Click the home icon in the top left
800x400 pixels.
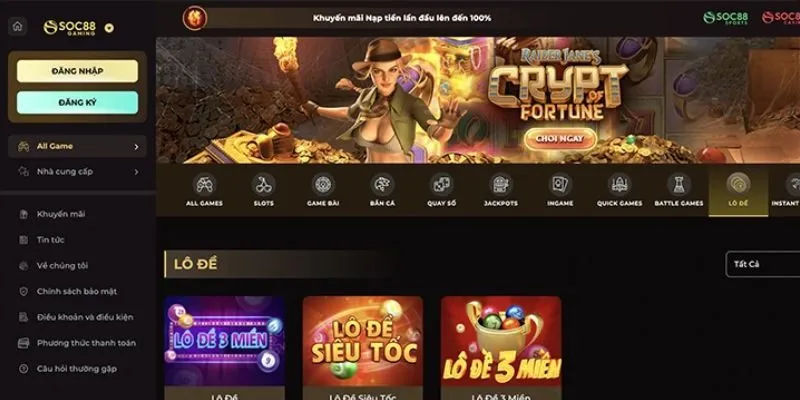[x=18, y=27]
